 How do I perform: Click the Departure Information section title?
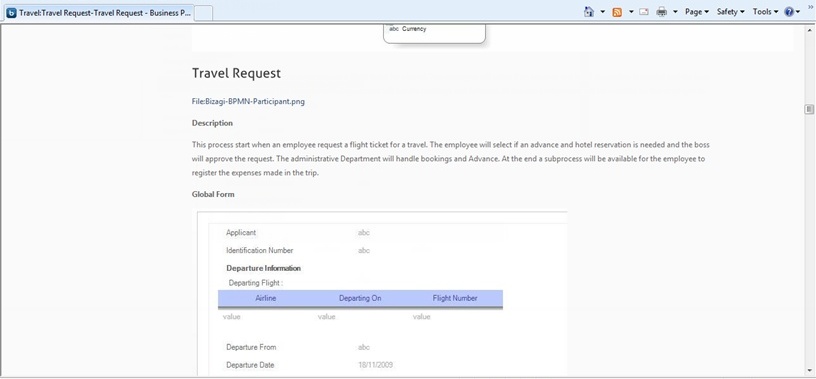264,268
